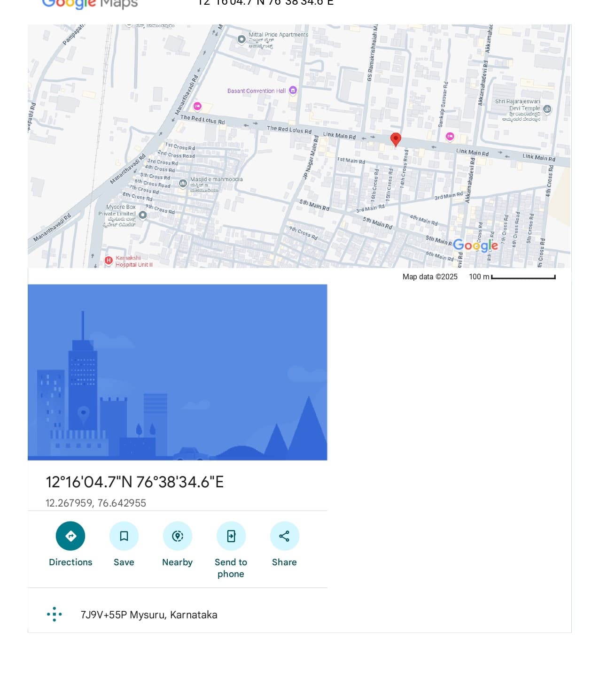Click the Map data ©2025 text

pos(430,277)
